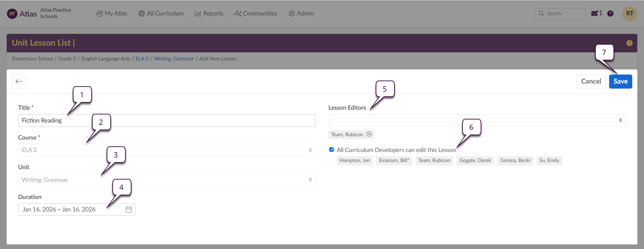Open the Admin menu
Screen dimensions: 644x249
301,13
